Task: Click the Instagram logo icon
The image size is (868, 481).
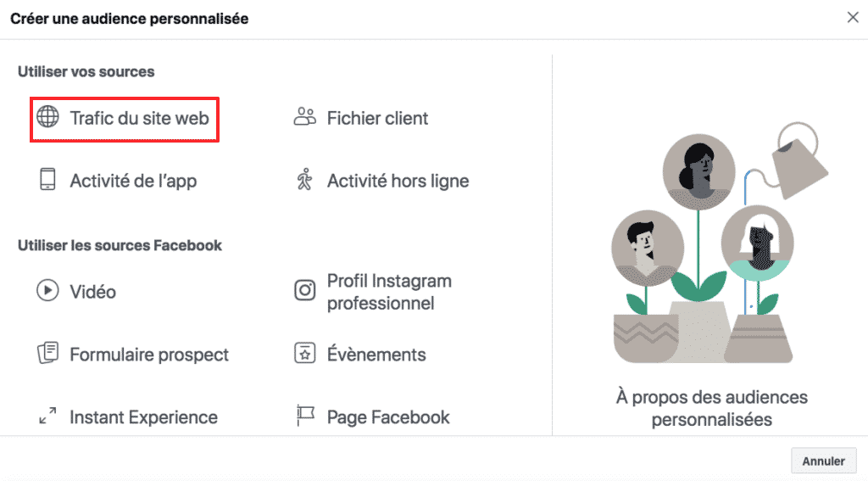Action: click(304, 292)
